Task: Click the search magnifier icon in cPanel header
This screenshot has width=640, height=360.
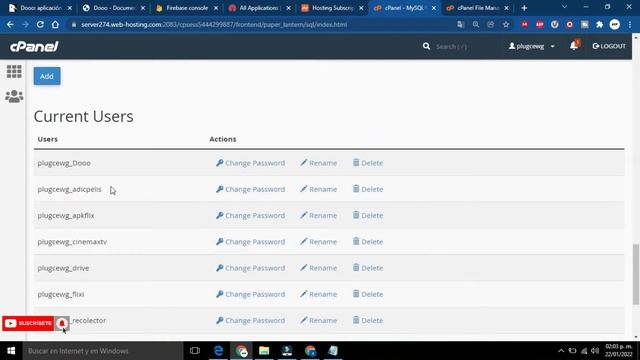Action: 426,46
